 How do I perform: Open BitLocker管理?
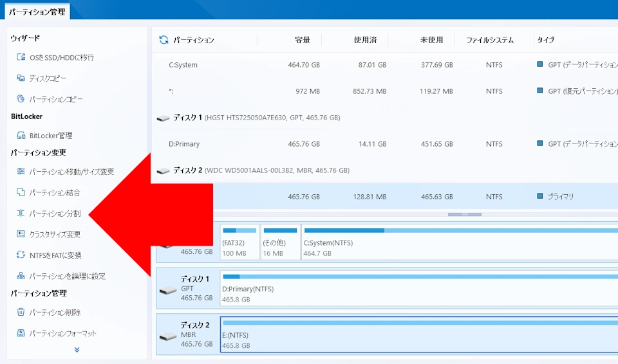click(51, 136)
